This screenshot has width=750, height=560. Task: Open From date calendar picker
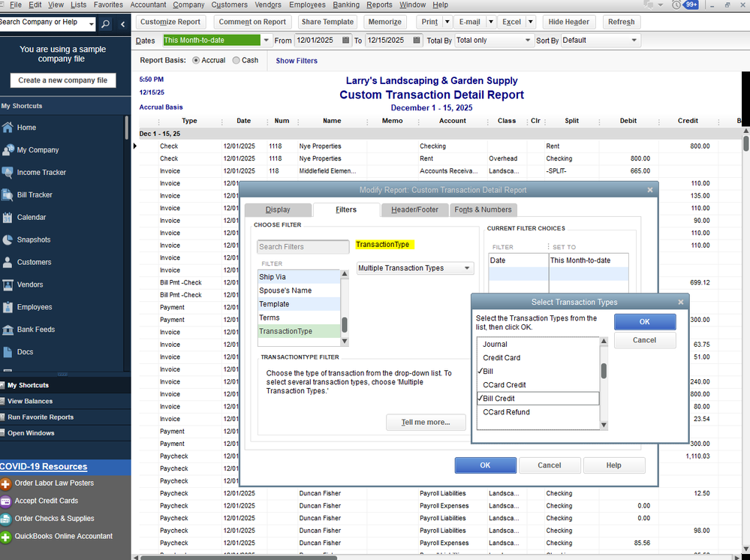click(x=345, y=41)
